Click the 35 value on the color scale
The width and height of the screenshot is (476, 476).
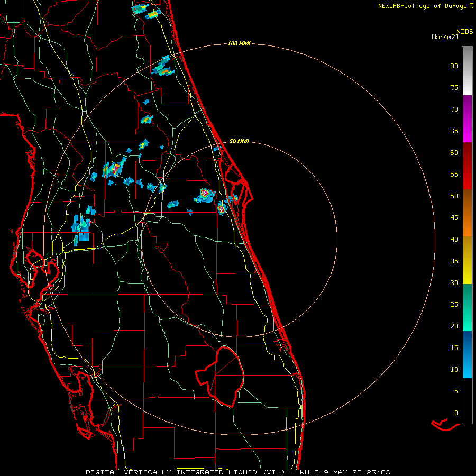tap(454, 261)
